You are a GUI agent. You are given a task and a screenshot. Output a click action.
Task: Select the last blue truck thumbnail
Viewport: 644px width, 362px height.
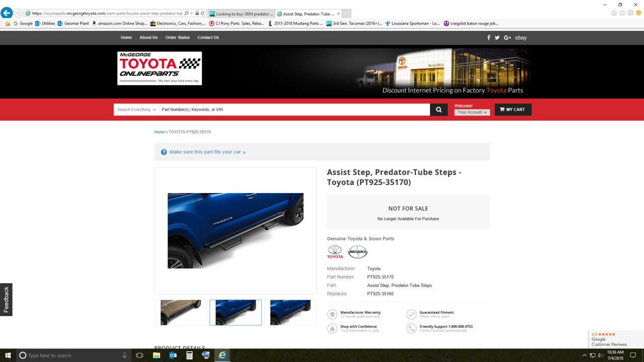click(290, 313)
